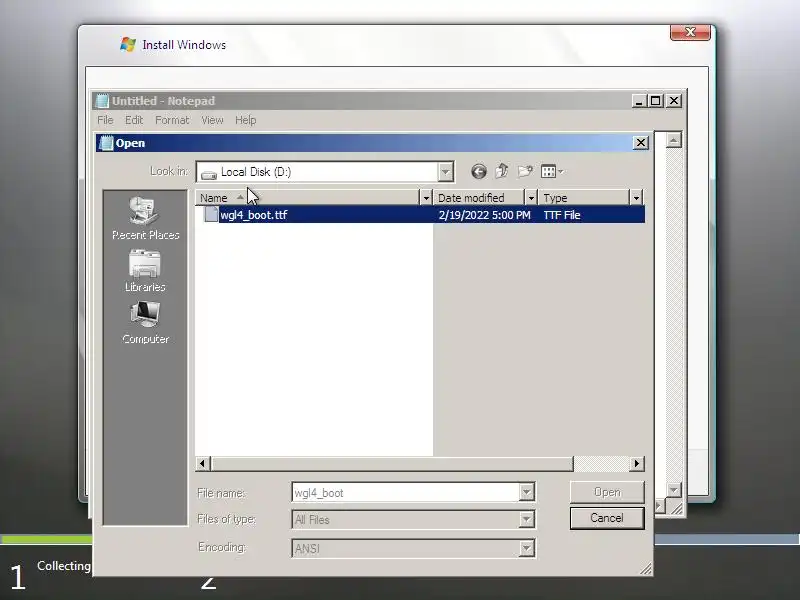Click the Windows logo in Install Windows
The width and height of the screenshot is (800, 600).
pyautogui.click(x=128, y=44)
